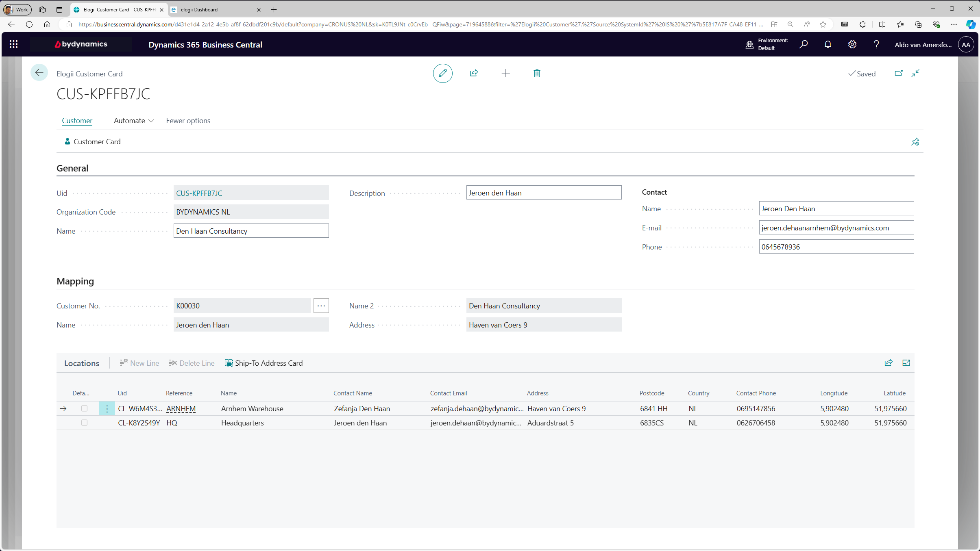The width and height of the screenshot is (980, 551).
Task: Click the Description input field
Action: coord(543,193)
